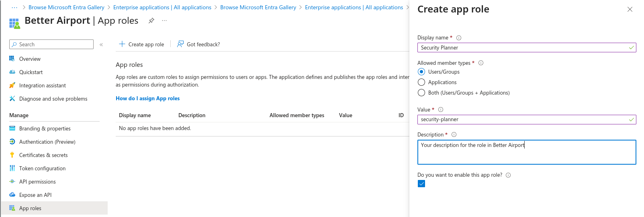The height and width of the screenshot is (217, 644).
Task: Click the Display name field with Security Planner
Action: coord(527,48)
